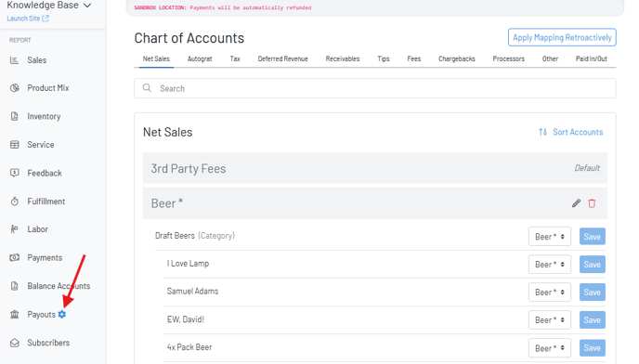
Task: Open the Subscribers page from sidebar
Action: pos(48,343)
